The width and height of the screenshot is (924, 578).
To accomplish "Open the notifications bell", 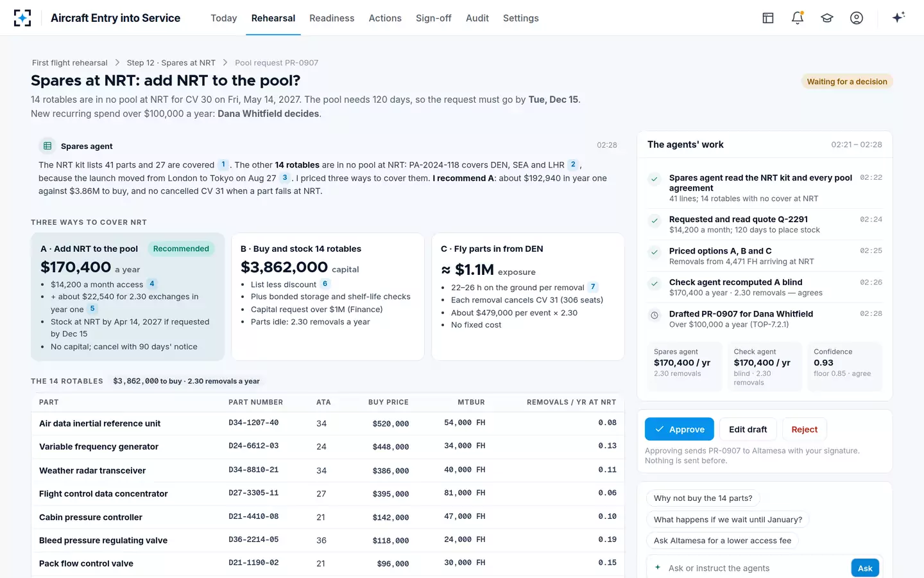I will 798,18.
